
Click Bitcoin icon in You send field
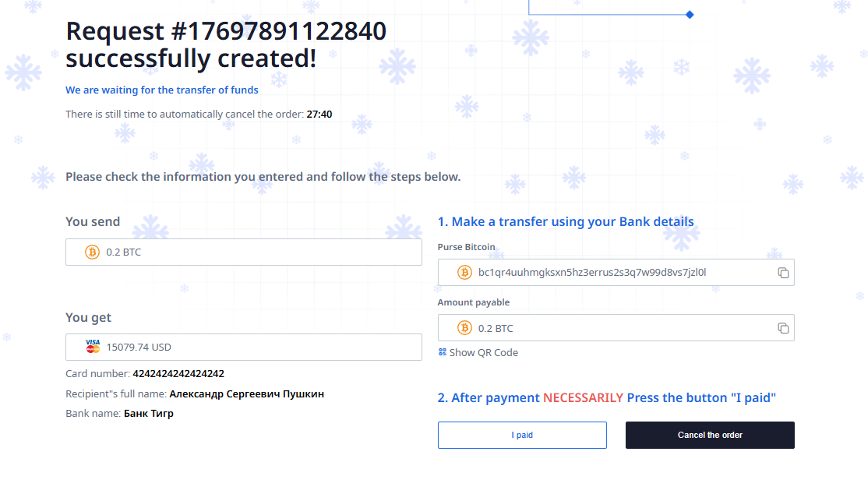click(92, 252)
